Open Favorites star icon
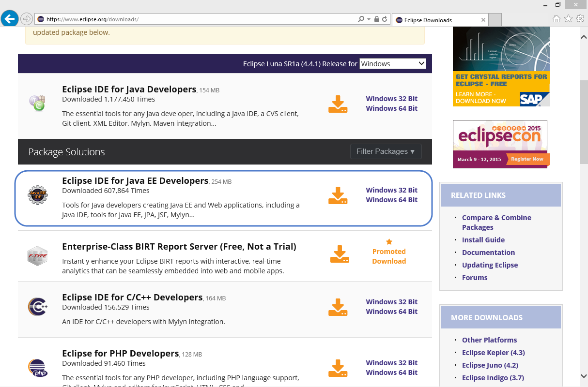The image size is (588, 387). pos(568,19)
